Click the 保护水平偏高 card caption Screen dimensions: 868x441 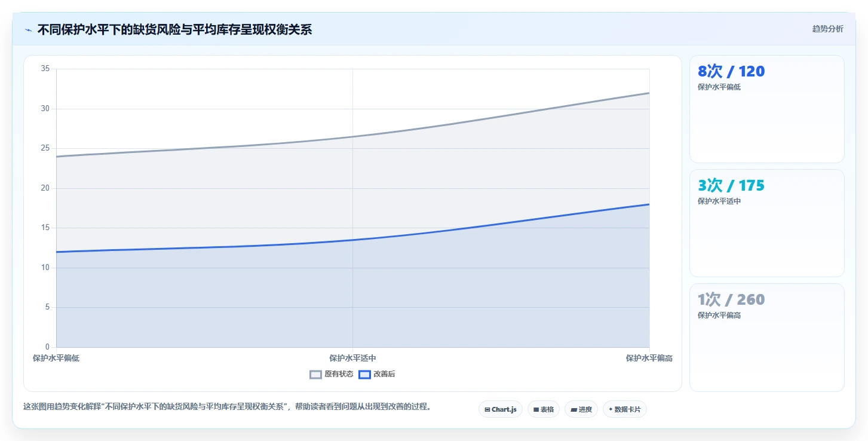tap(719, 316)
